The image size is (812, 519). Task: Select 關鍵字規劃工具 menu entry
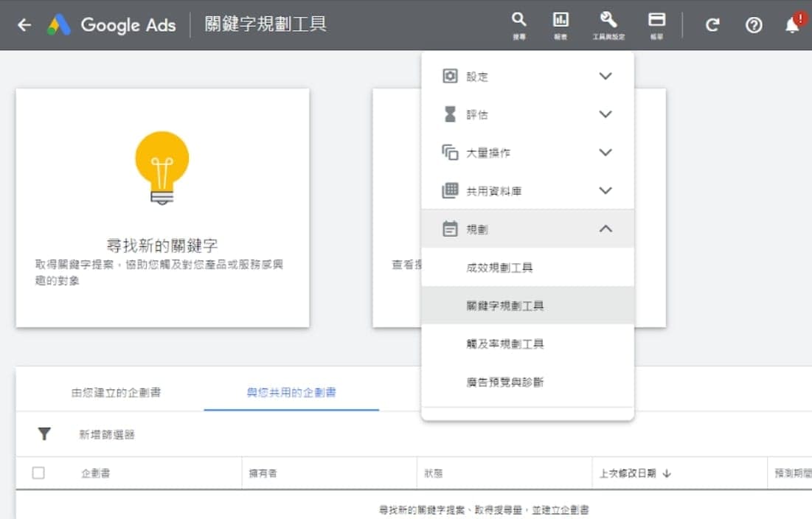point(528,305)
